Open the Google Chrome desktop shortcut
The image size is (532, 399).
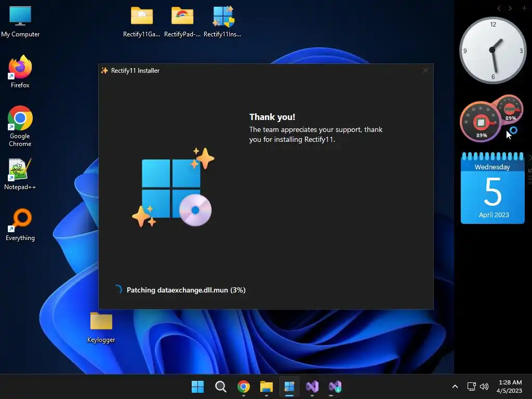click(x=20, y=126)
